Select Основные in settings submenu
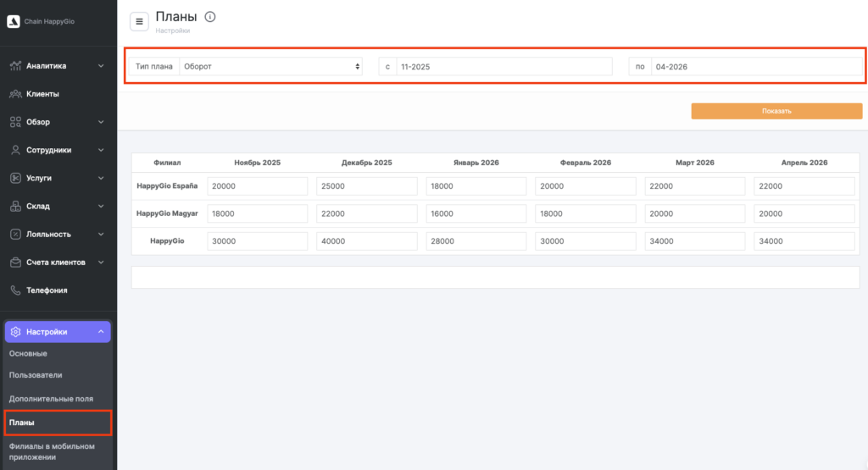The image size is (868, 470). (28, 353)
